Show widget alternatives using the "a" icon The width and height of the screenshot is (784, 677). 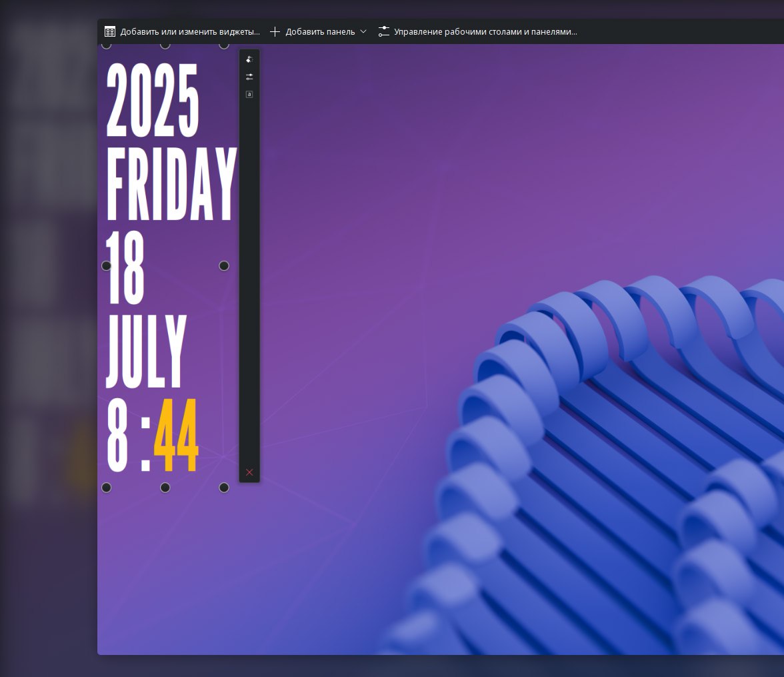click(249, 94)
